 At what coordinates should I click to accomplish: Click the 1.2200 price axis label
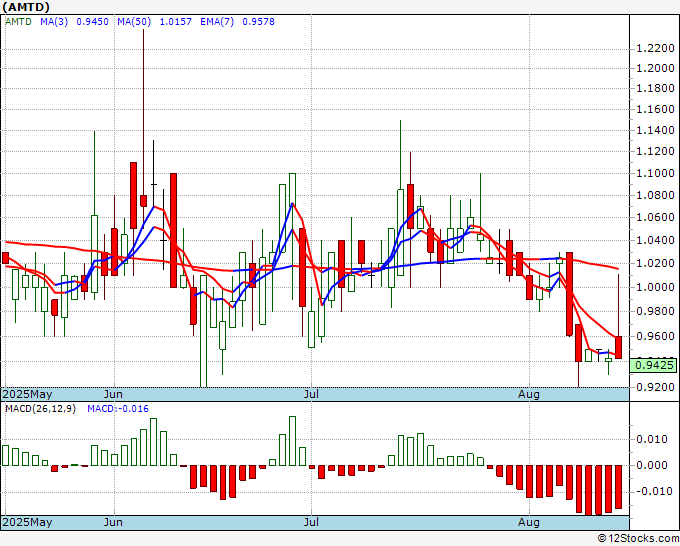[655, 48]
